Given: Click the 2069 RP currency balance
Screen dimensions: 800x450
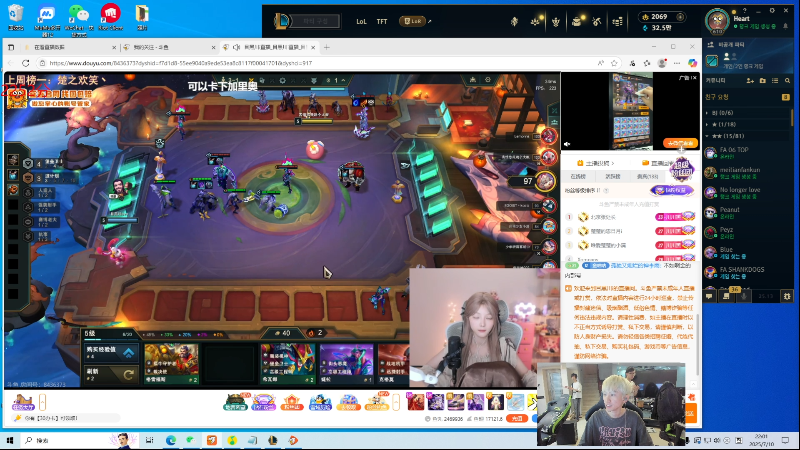Looking at the screenshot, I should tap(662, 17).
